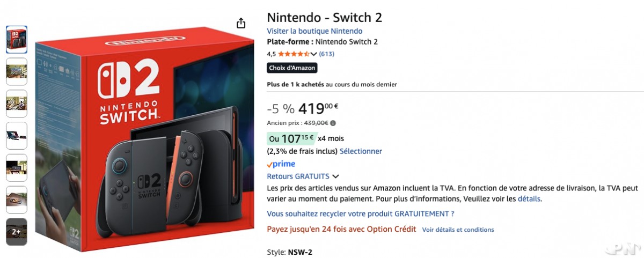The height and width of the screenshot is (258, 644).
Task: Expand the rating breakdown chevron
Action: [x=314, y=54]
